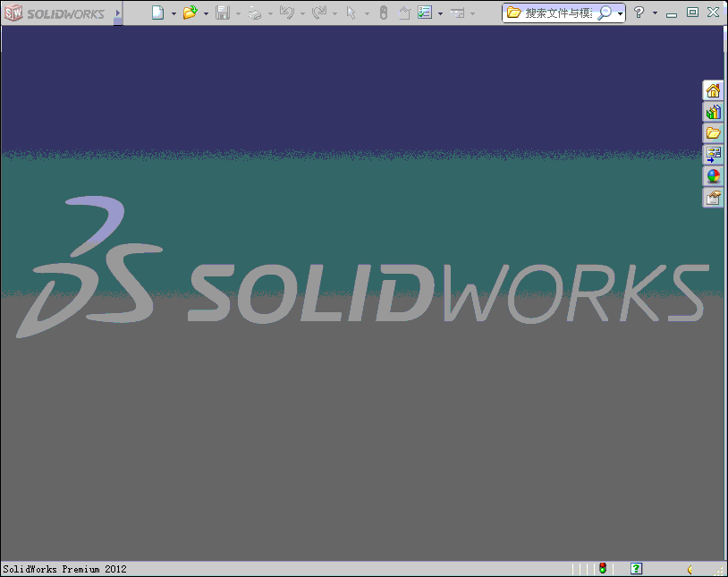Expand the Print dropdown arrow

coord(270,13)
